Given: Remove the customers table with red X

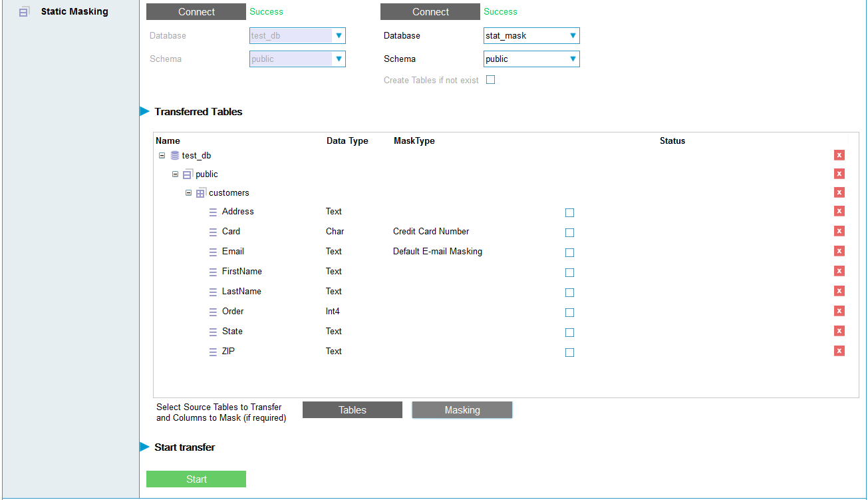Looking at the screenshot, I should tap(839, 192).
